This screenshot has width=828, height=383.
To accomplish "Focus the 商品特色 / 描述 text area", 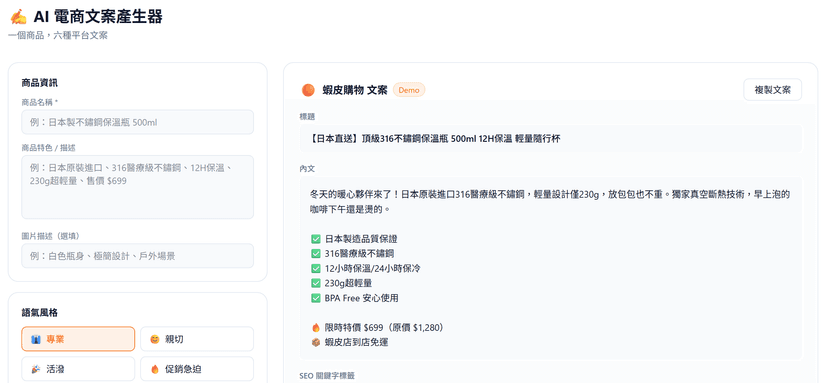I will click(x=137, y=187).
